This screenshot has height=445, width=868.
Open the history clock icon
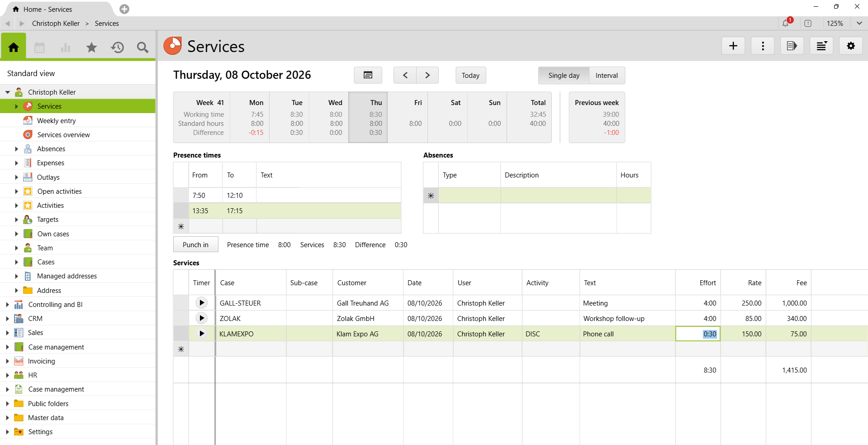click(x=117, y=47)
